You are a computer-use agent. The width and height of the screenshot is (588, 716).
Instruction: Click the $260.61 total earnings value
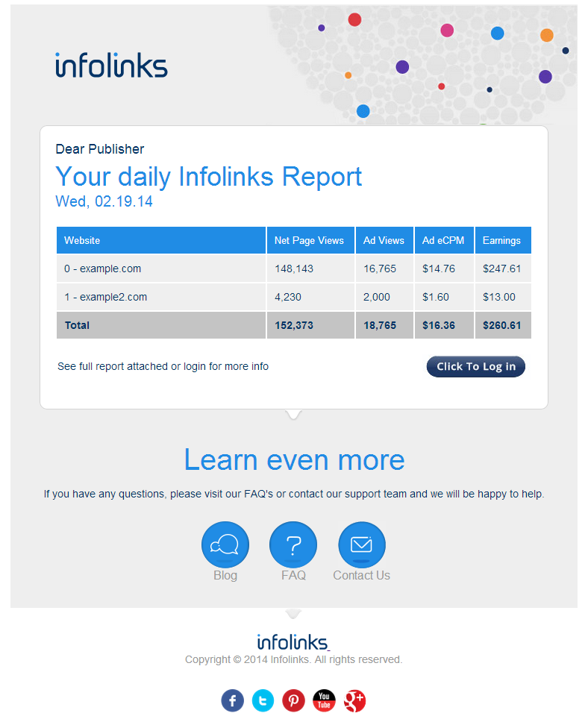pos(501,325)
